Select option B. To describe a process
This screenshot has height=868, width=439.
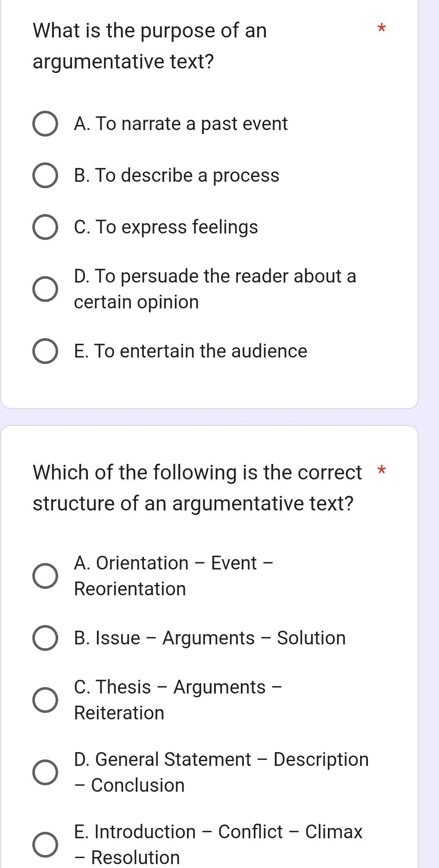45,175
